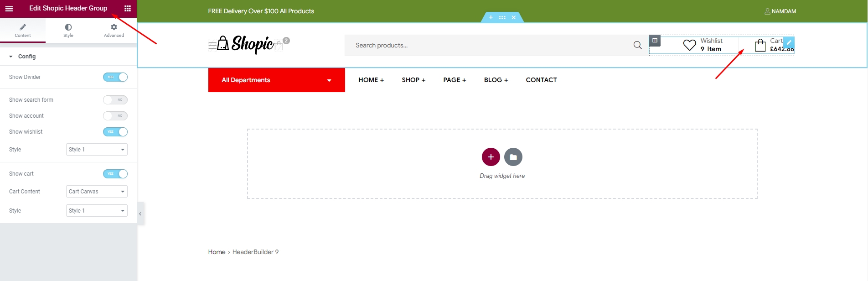Viewport: 868px width, 281px height.
Task: Click the CONTACT navigation link
Action: coord(541,80)
